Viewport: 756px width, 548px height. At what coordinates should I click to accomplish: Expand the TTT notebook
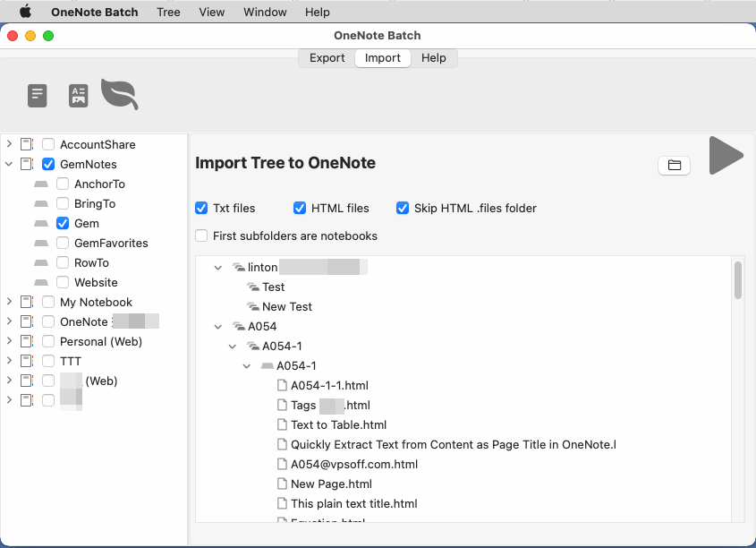click(x=9, y=361)
